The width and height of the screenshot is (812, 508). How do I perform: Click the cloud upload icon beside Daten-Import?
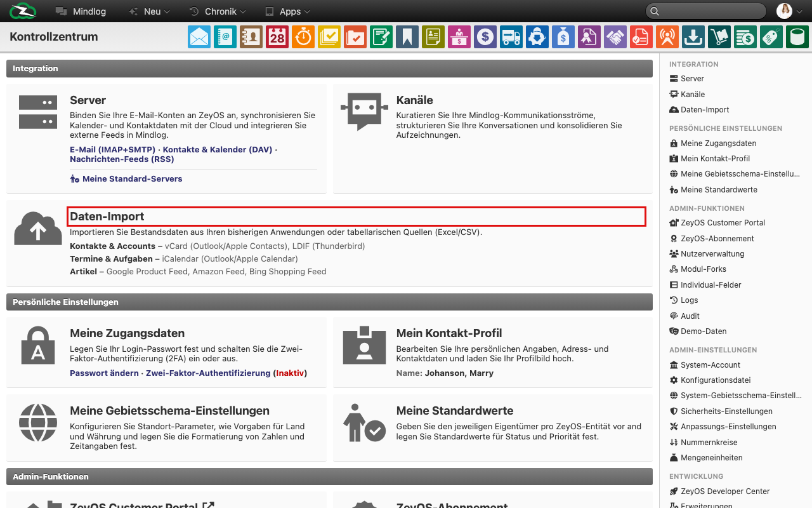38,229
